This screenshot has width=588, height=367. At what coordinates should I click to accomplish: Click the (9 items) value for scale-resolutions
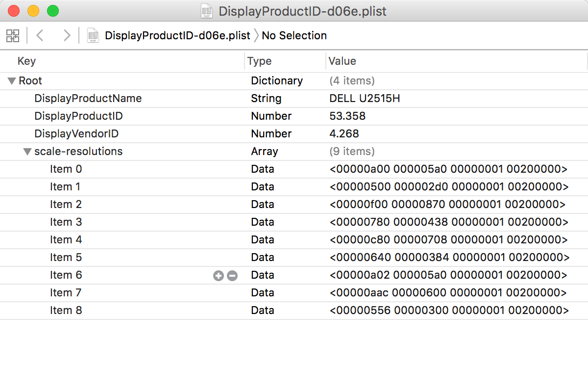coord(352,152)
